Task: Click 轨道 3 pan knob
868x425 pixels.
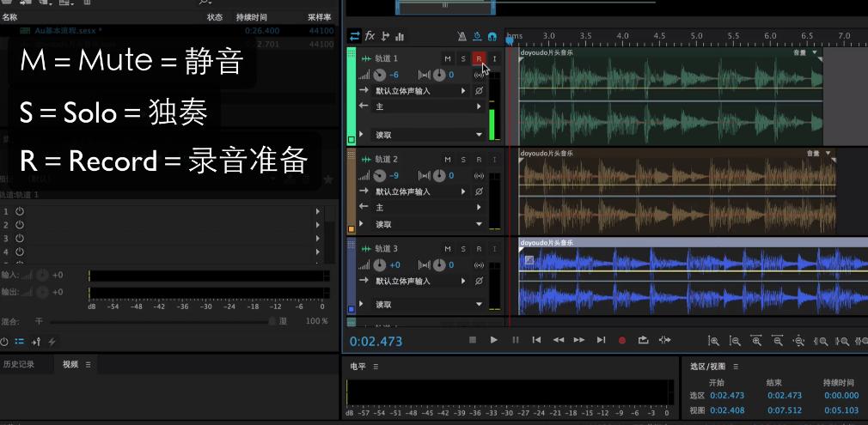Action: coord(439,265)
